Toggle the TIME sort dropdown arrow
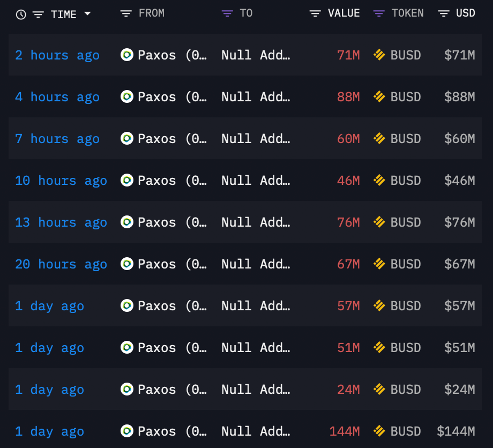The width and height of the screenshot is (493, 448). click(87, 14)
